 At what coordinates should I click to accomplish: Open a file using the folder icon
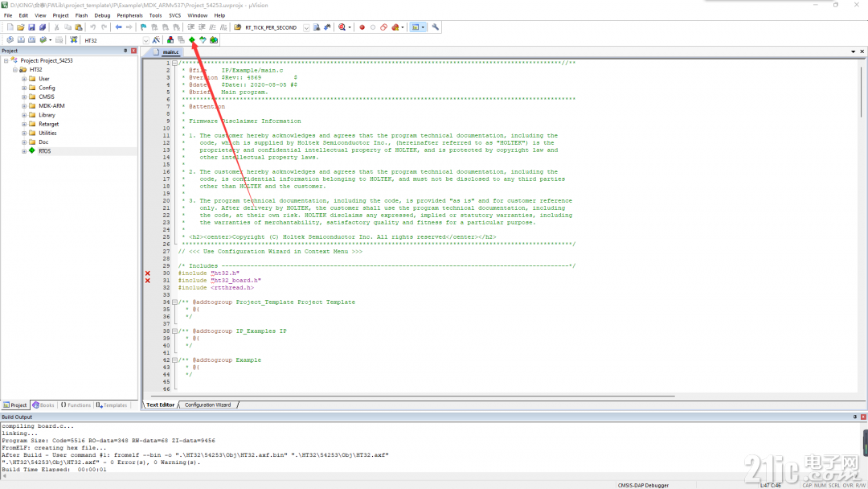pyautogui.click(x=20, y=27)
